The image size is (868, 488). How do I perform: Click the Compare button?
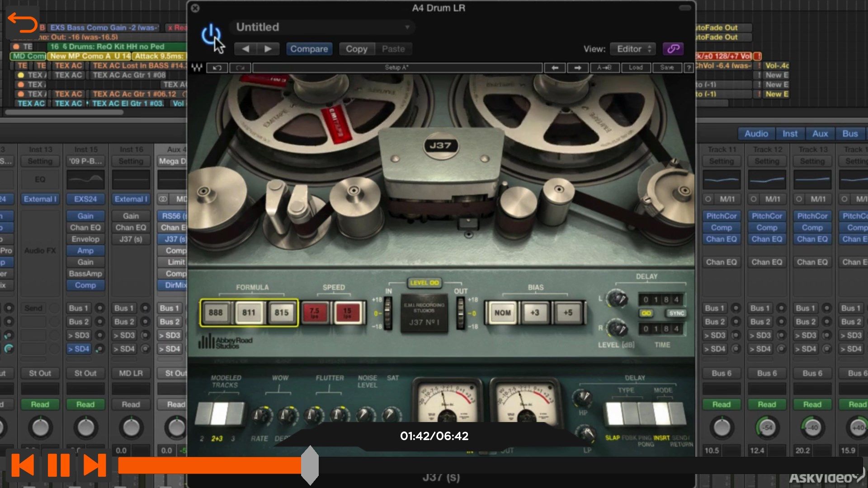point(309,49)
